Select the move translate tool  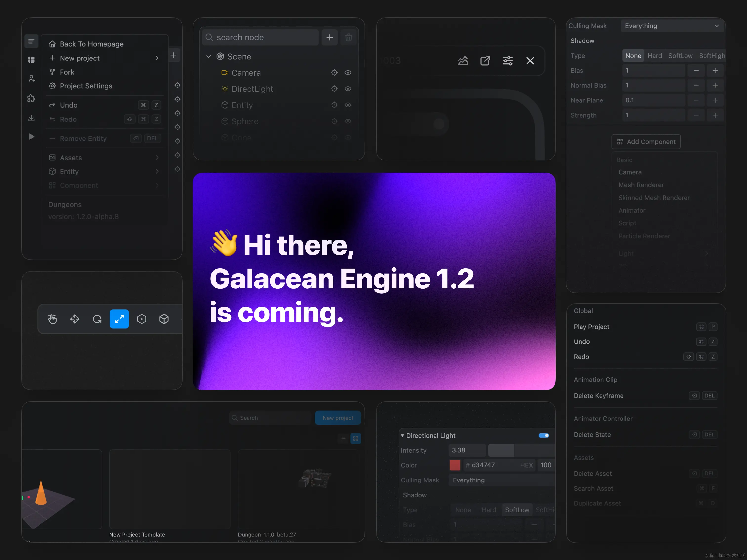[75, 319]
